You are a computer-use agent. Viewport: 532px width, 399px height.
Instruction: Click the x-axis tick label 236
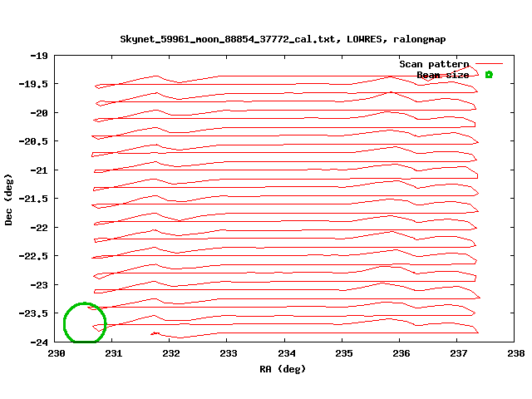(401, 353)
